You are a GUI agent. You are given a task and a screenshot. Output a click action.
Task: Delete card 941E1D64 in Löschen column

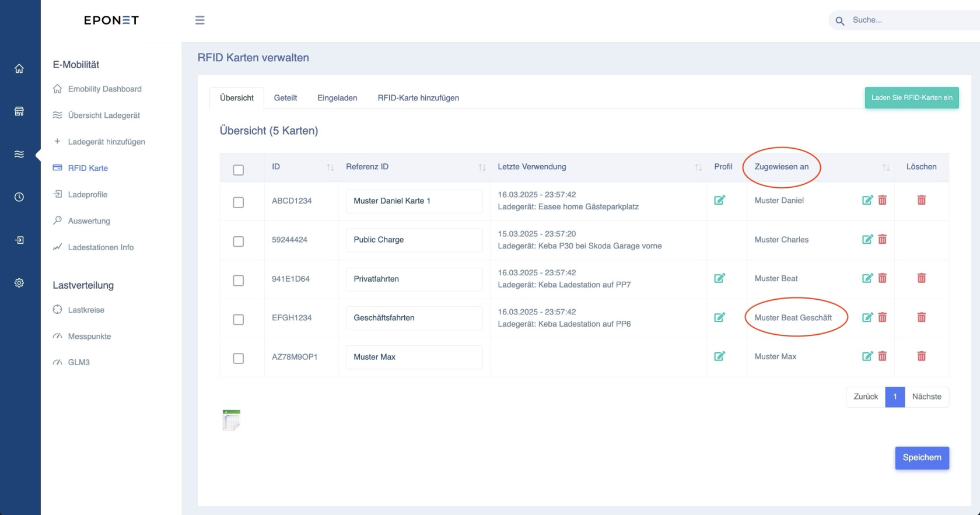point(922,278)
